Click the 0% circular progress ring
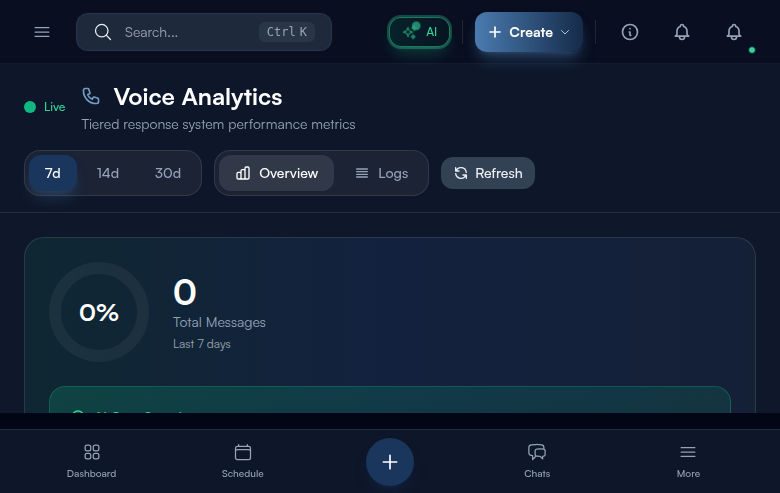The width and height of the screenshot is (780, 493). coord(99,312)
